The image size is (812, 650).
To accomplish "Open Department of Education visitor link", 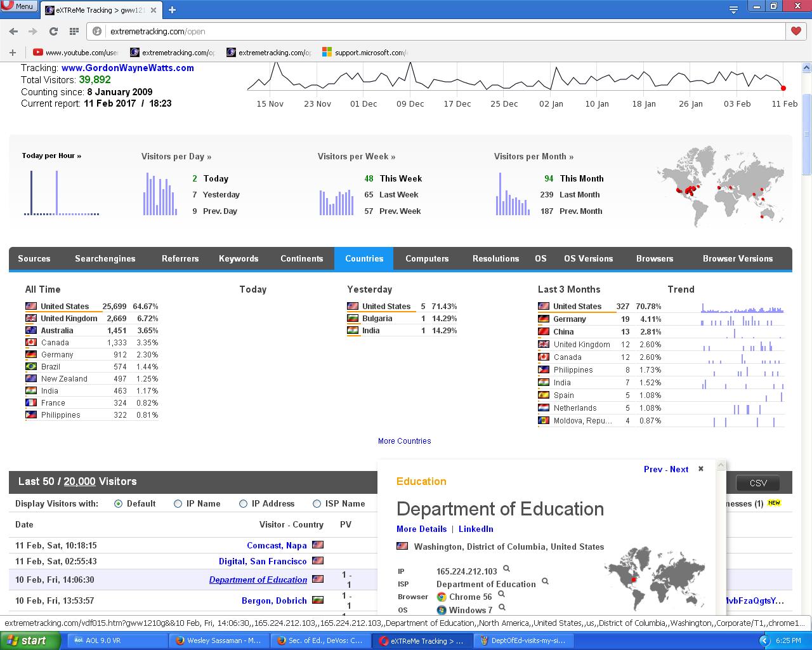I will [x=258, y=580].
